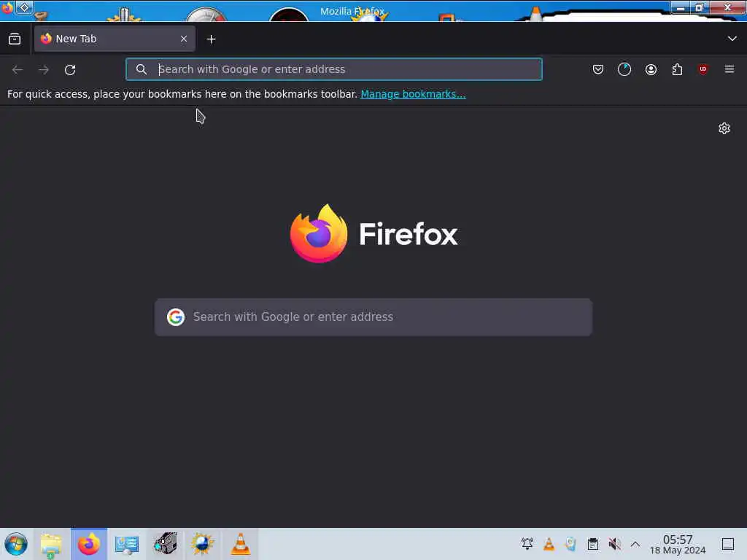Viewport: 747px width, 560px height.
Task: Close the New Tab tab
Action: click(x=184, y=39)
